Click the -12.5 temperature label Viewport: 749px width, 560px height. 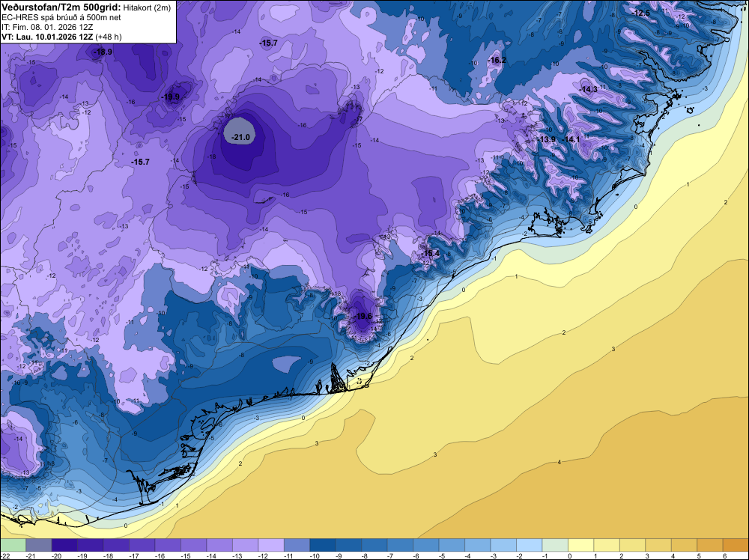[640, 13]
